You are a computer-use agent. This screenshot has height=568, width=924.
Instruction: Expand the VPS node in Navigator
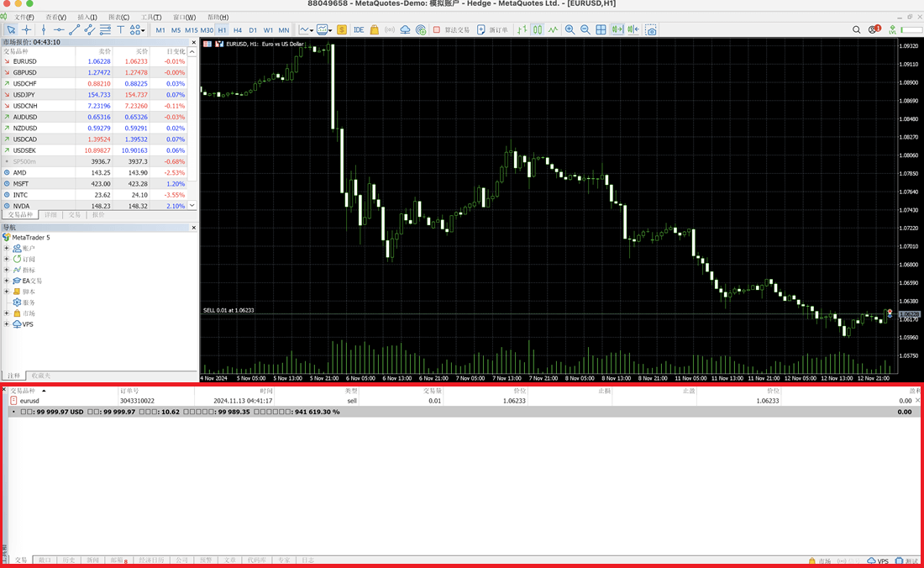click(x=7, y=324)
